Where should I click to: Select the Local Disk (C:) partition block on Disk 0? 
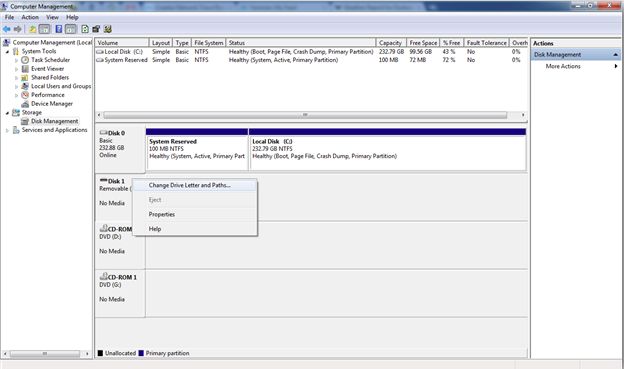click(x=387, y=150)
